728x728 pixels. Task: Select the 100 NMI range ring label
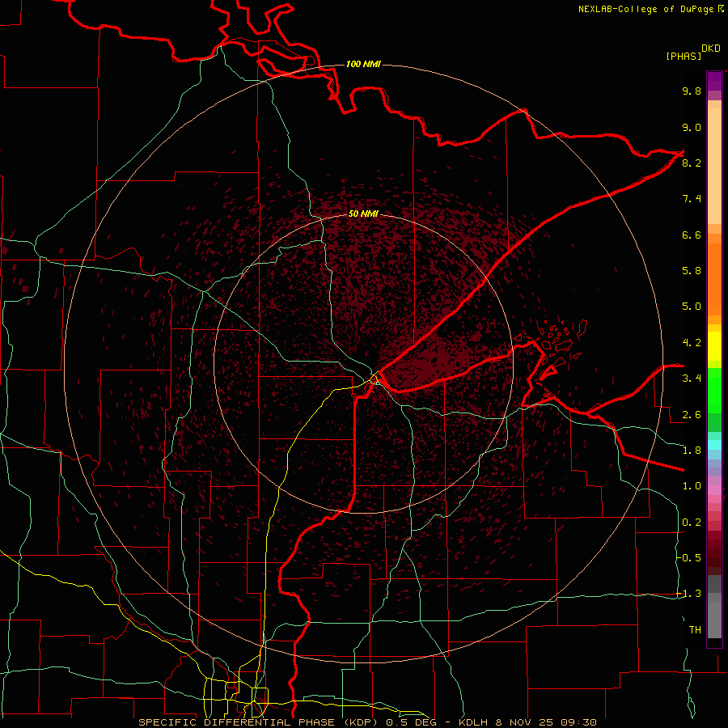tap(363, 64)
